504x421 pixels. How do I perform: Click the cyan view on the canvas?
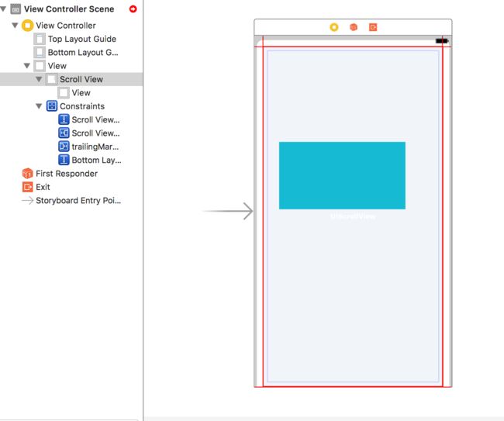coord(342,175)
